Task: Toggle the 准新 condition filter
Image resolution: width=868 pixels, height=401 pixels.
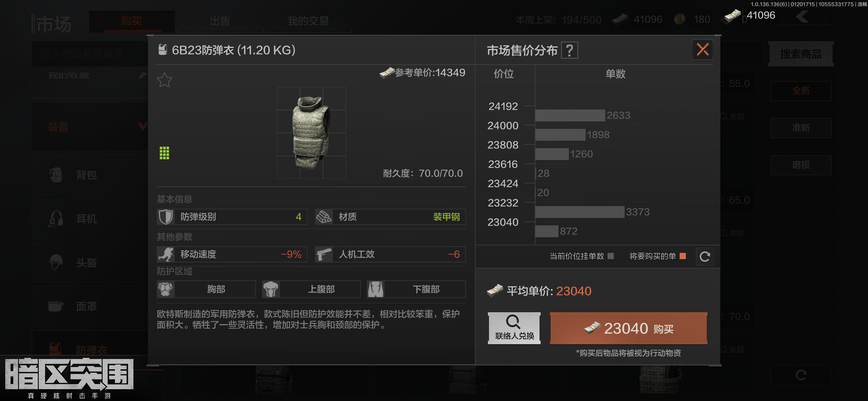Action: (x=801, y=128)
